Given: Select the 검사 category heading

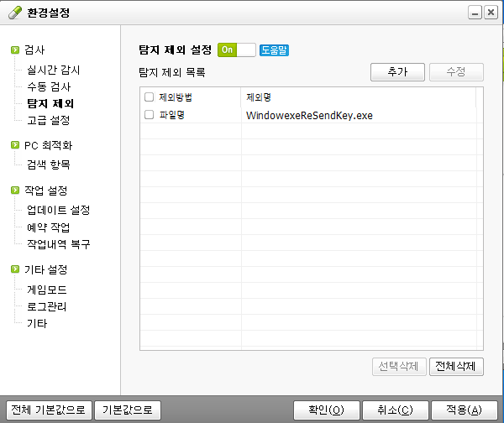Looking at the screenshot, I should (34, 50).
